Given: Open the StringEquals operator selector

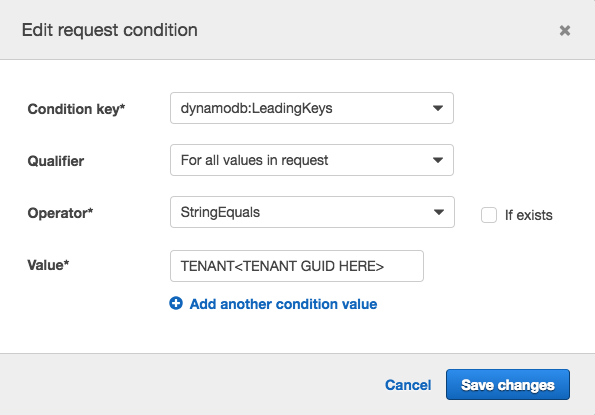Looking at the screenshot, I should 312,212.
